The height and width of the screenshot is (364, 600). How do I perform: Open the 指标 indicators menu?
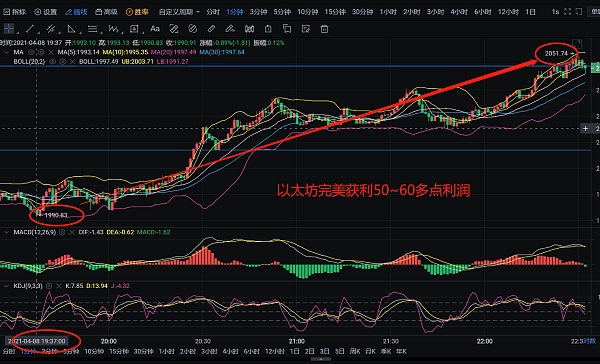[15, 12]
